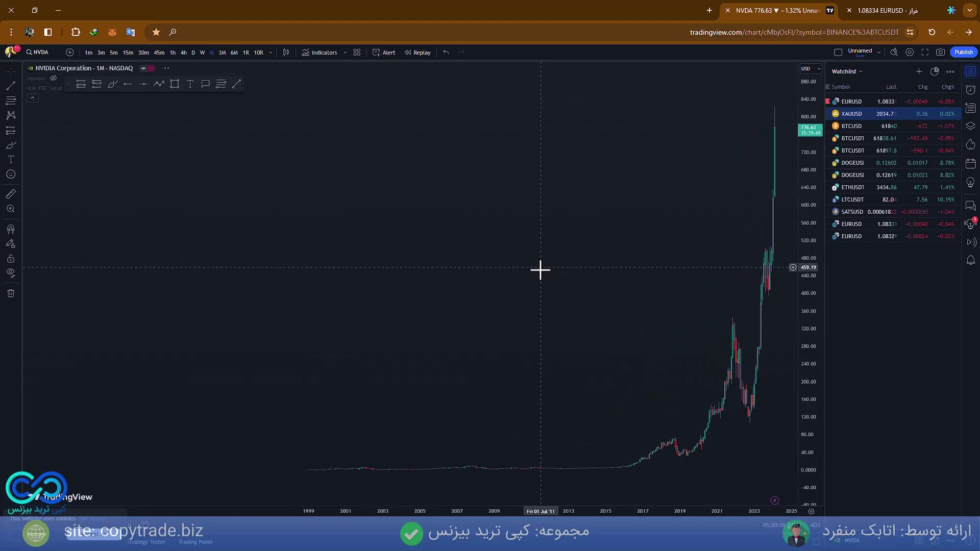Click the trash remove drawings icon
Image resolution: width=980 pixels, height=551 pixels.
tap(11, 293)
